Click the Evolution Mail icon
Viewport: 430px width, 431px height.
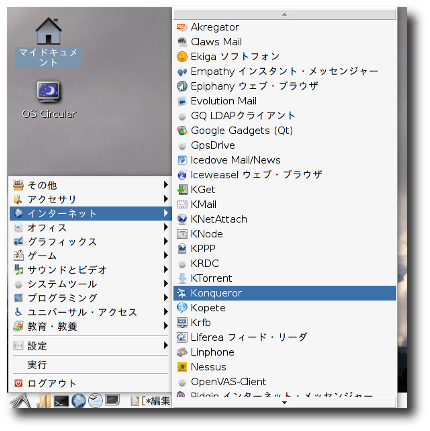coord(182,101)
